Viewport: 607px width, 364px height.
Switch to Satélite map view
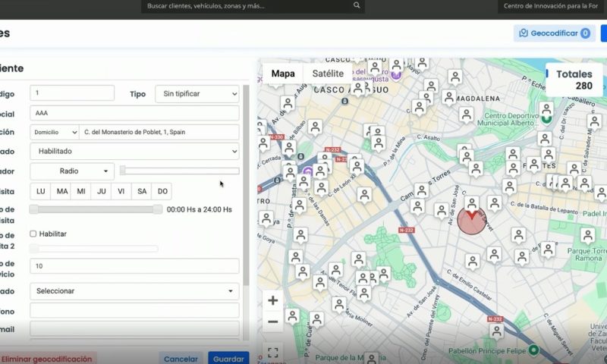pos(328,74)
